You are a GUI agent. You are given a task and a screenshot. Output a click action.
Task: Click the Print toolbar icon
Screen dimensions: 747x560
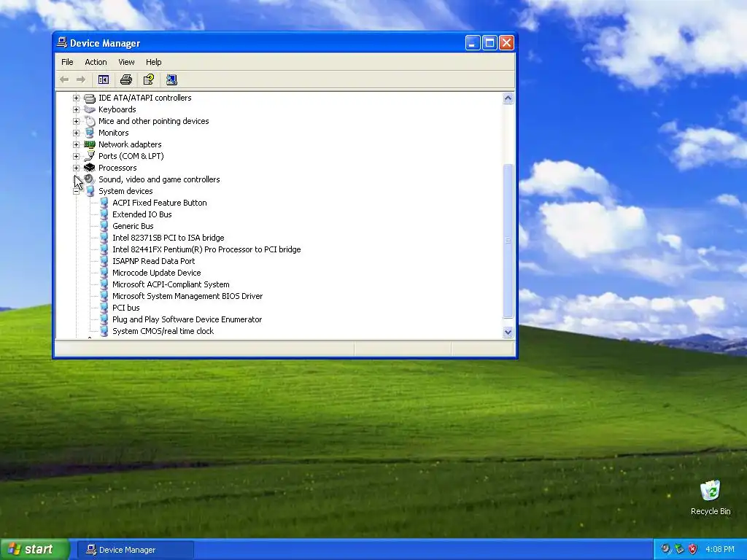tap(126, 79)
